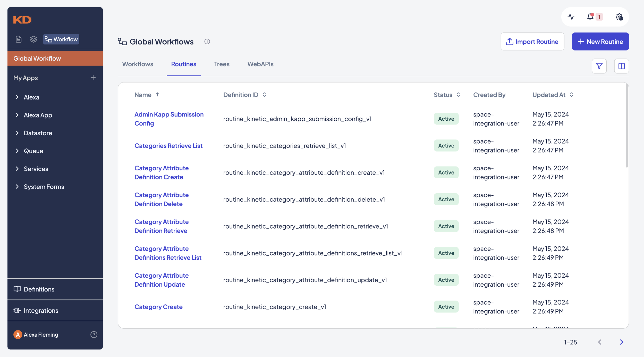
Task: Click the filter funnel icon
Action: 599,66
